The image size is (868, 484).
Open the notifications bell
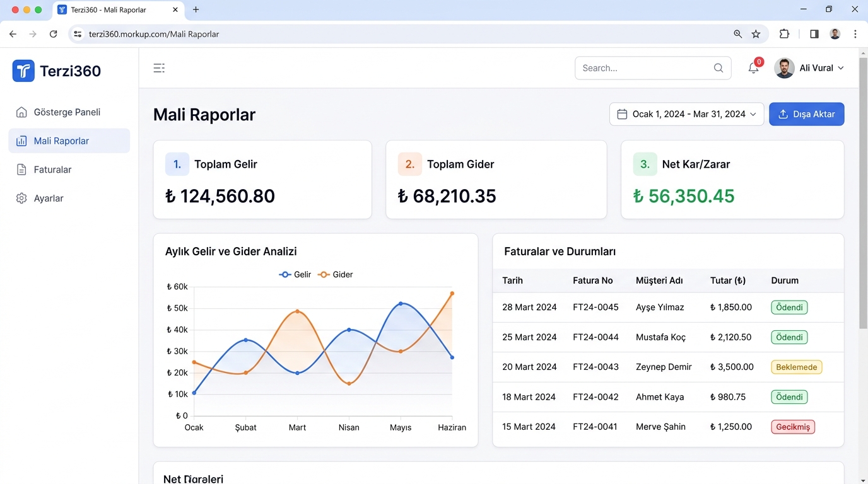753,68
